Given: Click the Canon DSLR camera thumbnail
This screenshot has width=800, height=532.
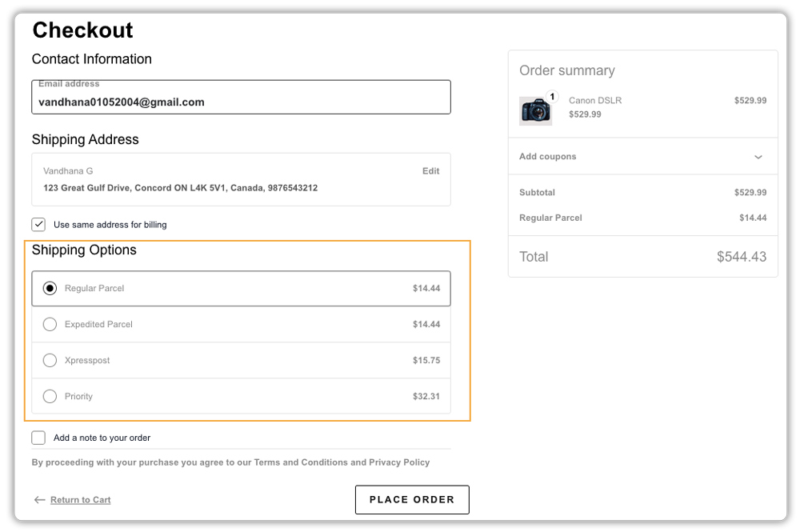Looking at the screenshot, I should 535,110.
